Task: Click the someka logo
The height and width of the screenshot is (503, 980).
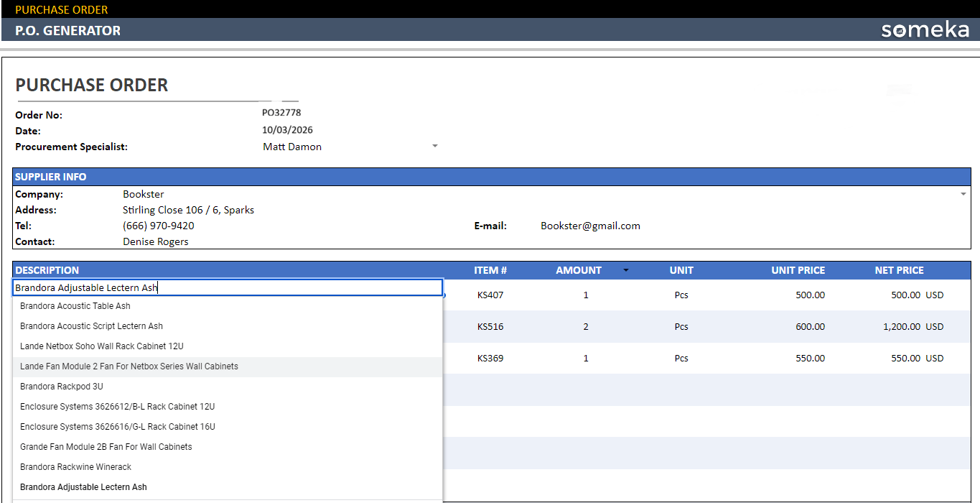Action: tap(925, 29)
